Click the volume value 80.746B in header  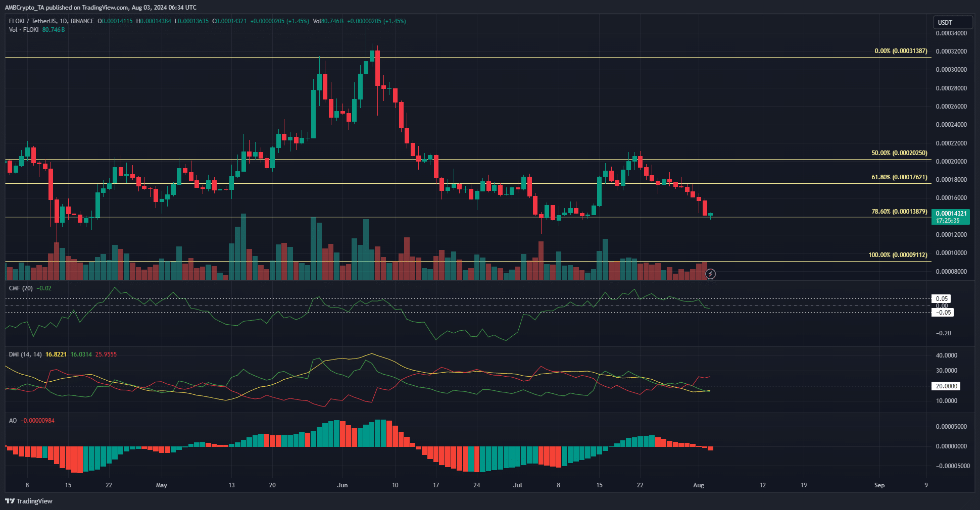pyautogui.click(x=332, y=21)
